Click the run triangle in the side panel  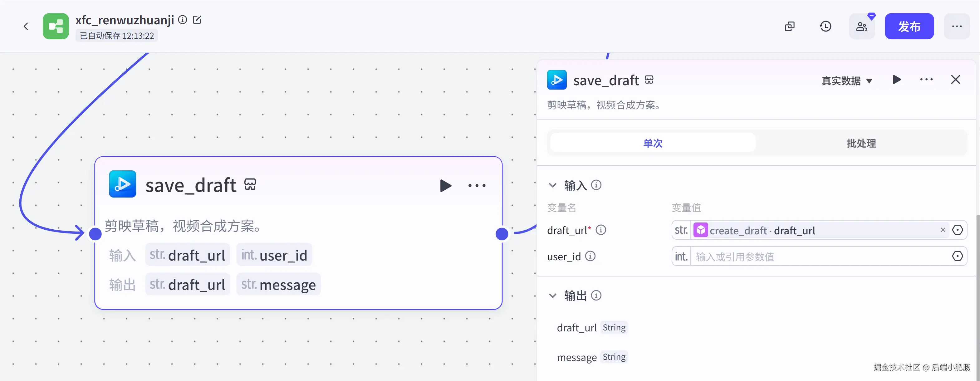pos(897,80)
